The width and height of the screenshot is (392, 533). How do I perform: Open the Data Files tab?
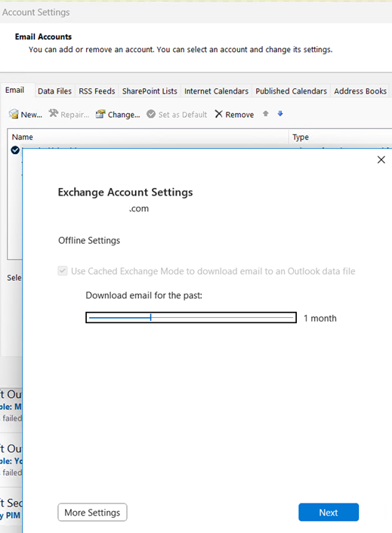click(54, 91)
